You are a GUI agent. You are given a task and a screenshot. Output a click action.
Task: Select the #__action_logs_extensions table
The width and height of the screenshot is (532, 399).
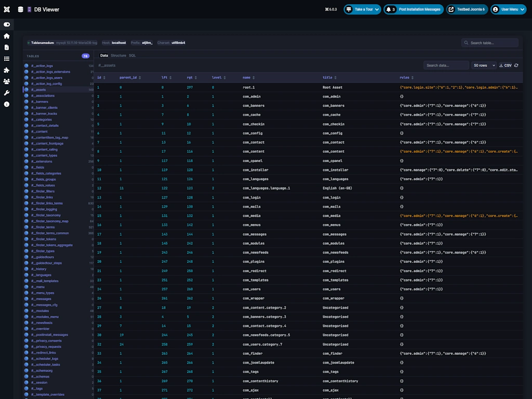(x=58, y=72)
